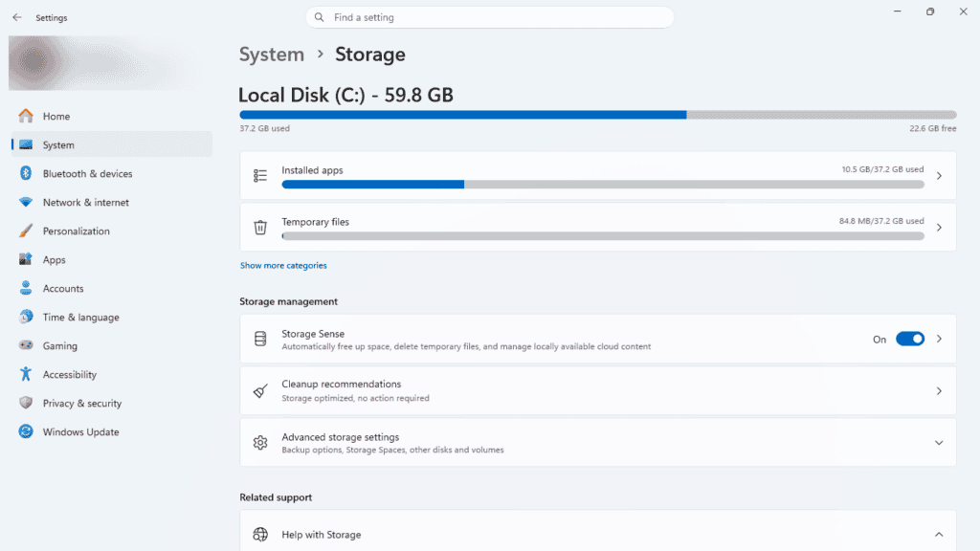Click the blurred user profile picture
The image size is (980, 551).
34,61
